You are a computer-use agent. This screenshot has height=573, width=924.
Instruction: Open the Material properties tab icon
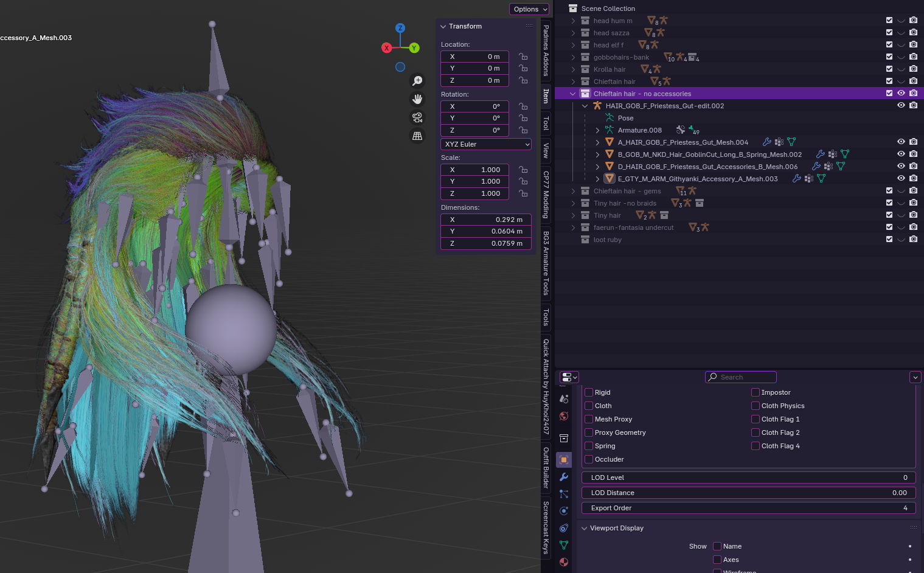click(x=564, y=562)
